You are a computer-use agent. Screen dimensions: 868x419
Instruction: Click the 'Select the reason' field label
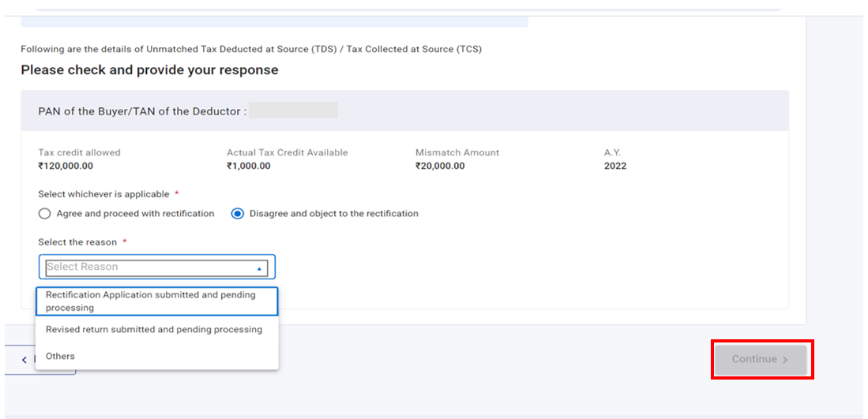pyautogui.click(x=77, y=242)
